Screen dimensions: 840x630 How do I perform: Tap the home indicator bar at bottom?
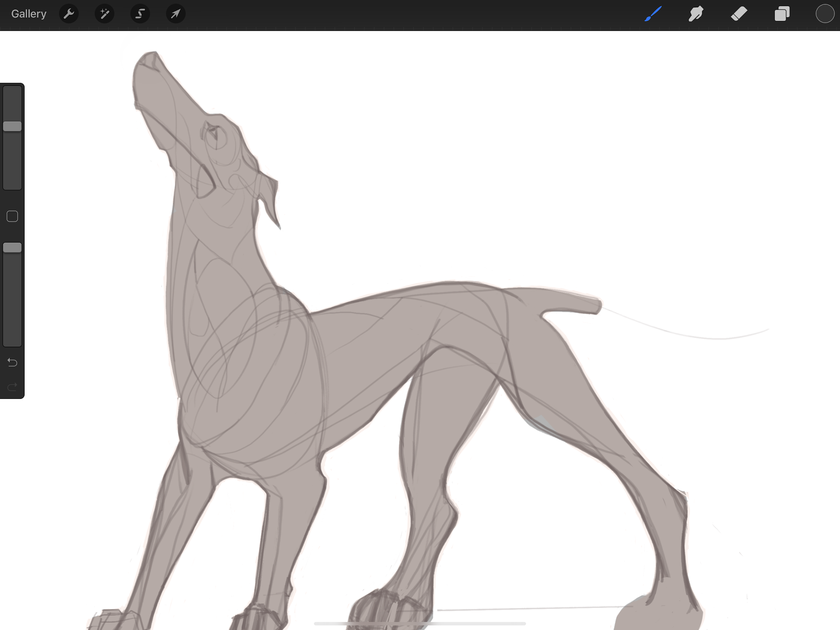pyautogui.click(x=420, y=623)
